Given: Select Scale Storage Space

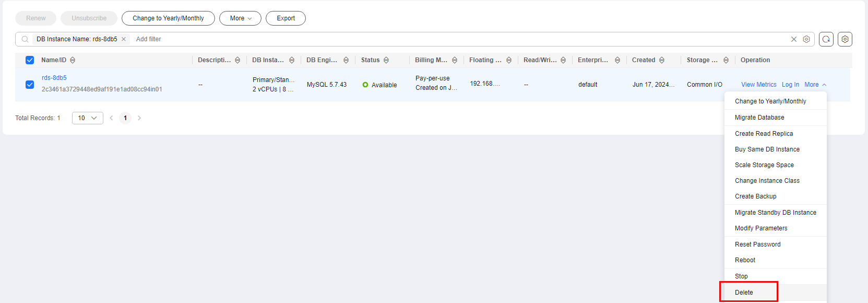Looking at the screenshot, I should click(776, 165).
